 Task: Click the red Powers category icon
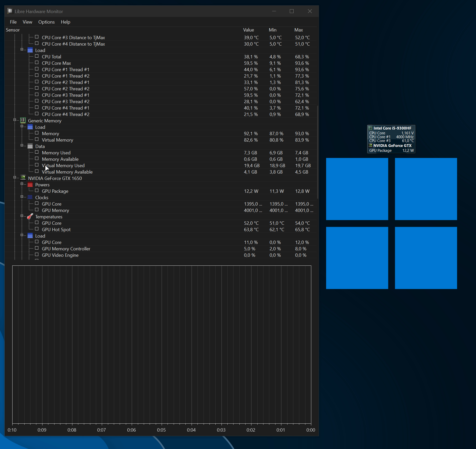point(30,185)
